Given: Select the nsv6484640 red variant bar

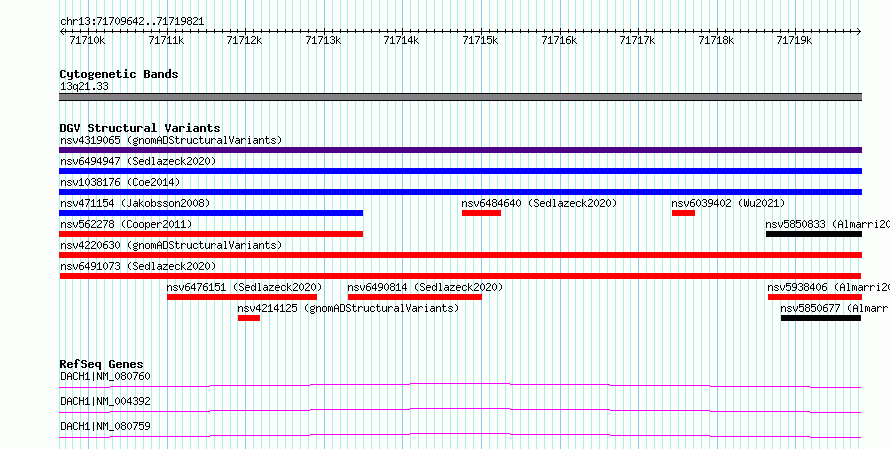Looking at the screenshot, I should pos(481,213).
